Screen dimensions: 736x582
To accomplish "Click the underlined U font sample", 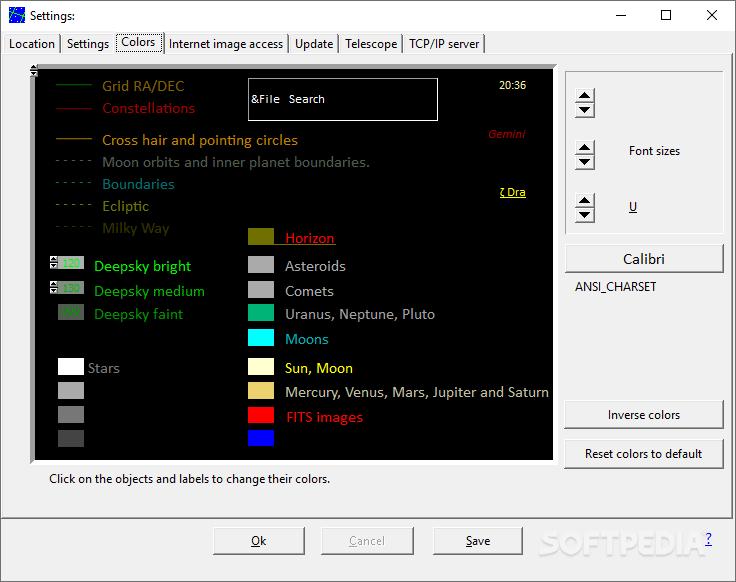I will 633,207.
